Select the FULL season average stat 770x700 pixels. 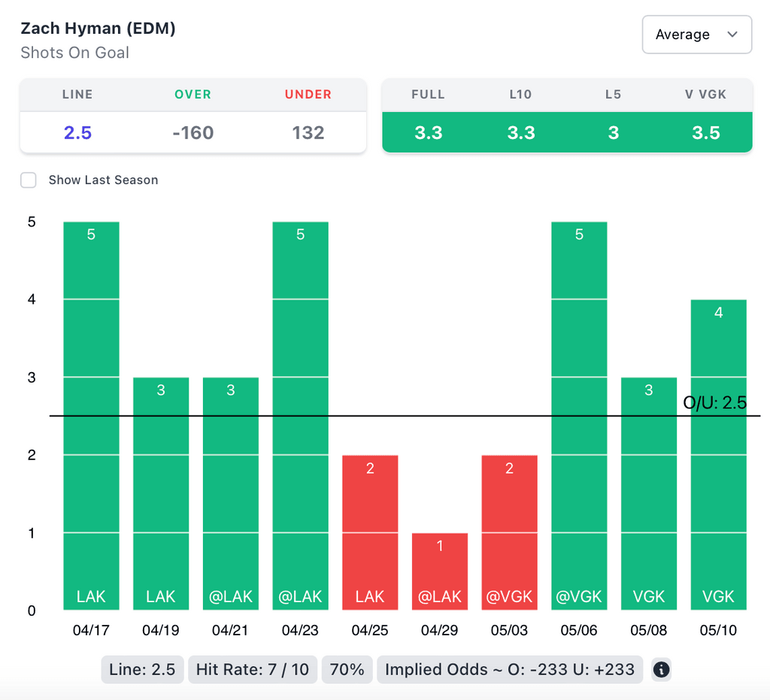pos(428,132)
